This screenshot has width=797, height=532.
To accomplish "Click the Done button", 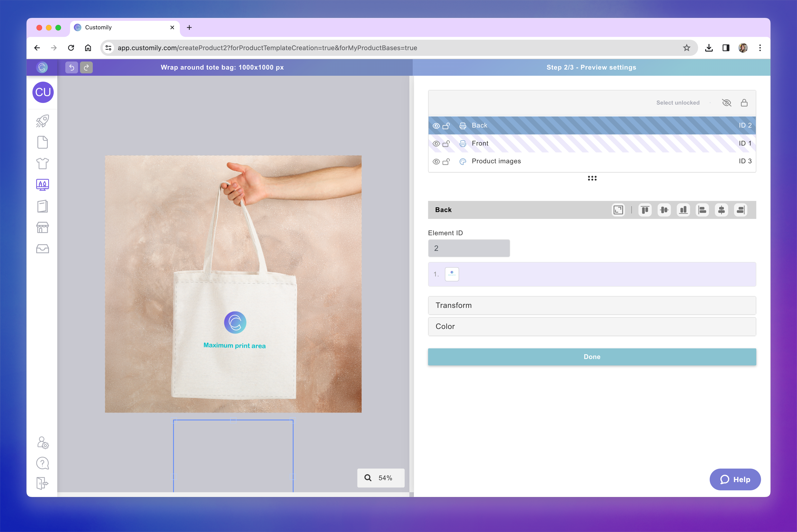I will pyautogui.click(x=592, y=357).
